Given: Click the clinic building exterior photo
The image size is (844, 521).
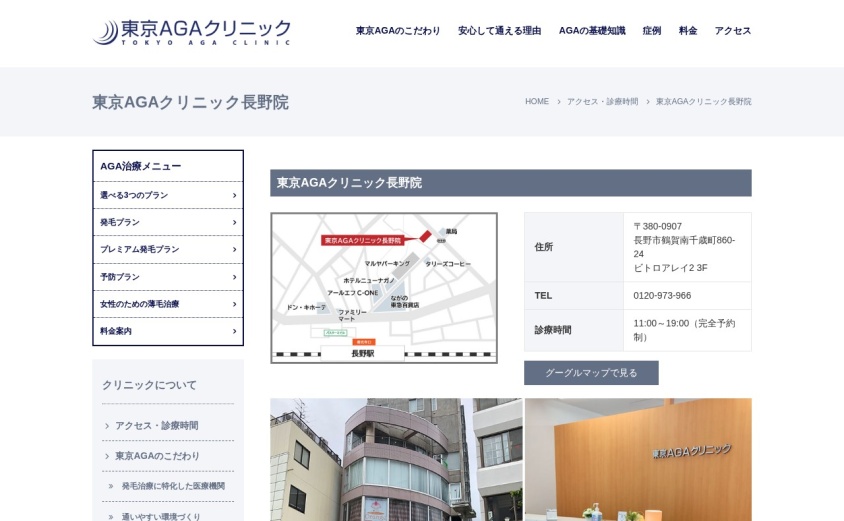Looking at the screenshot, I should point(396,460).
